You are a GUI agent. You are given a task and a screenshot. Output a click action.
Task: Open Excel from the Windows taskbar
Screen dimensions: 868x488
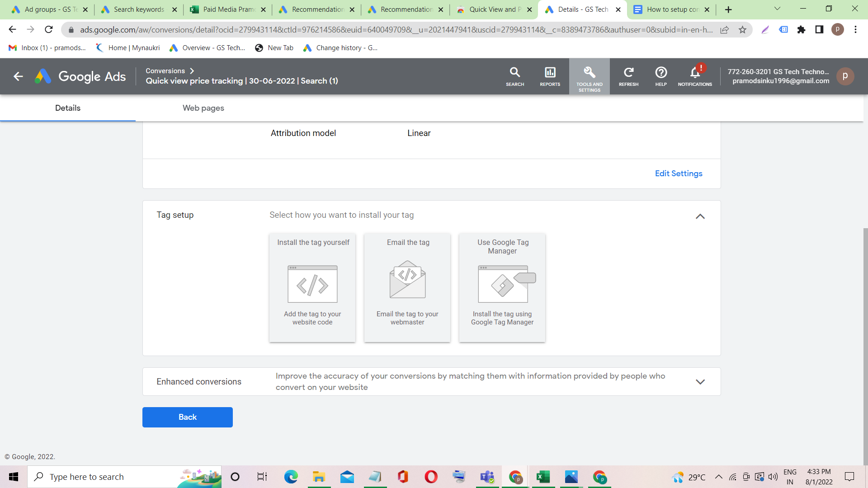pyautogui.click(x=543, y=477)
